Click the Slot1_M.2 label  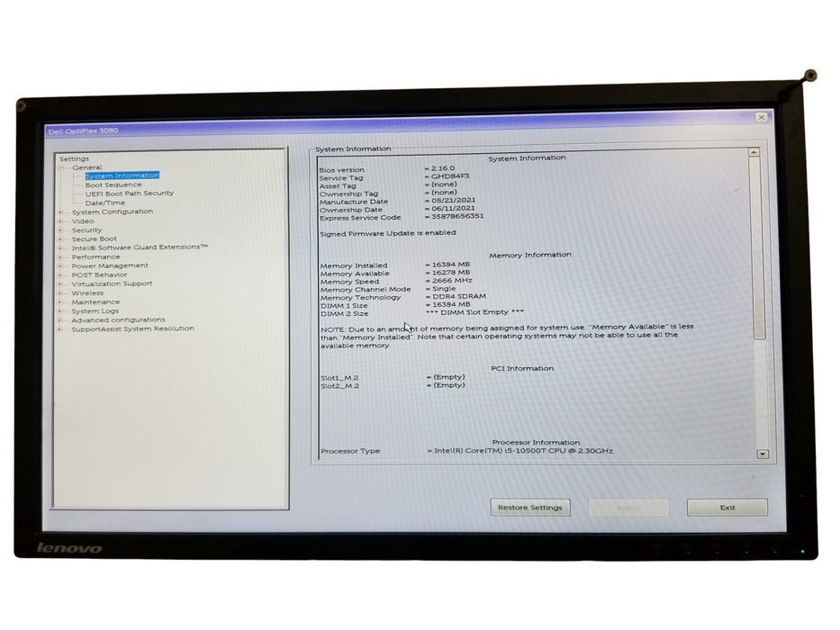(339, 378)
